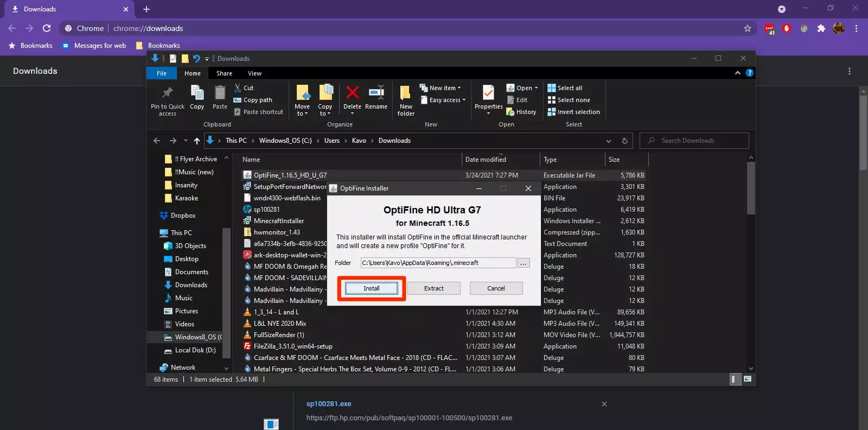
Task: Open Properties from the ribbon
Action: tap(488, 94)
